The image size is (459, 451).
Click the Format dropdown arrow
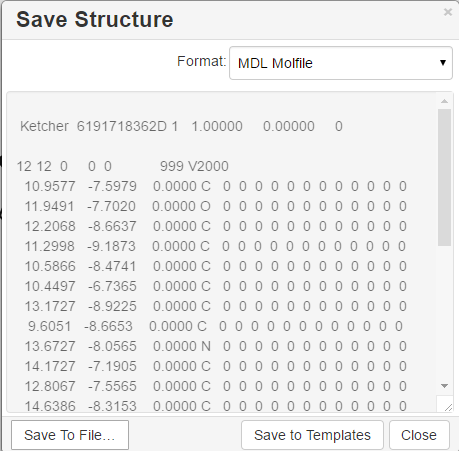click(443, 63)
